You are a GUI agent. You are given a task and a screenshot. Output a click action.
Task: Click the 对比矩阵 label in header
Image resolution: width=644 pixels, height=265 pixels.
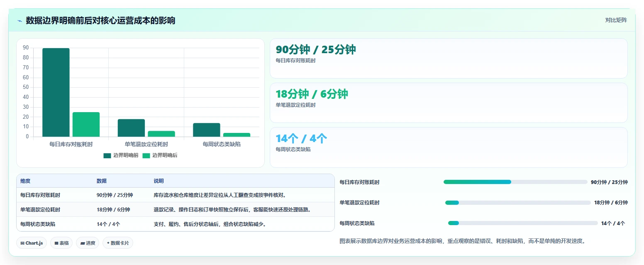(616, 20)
